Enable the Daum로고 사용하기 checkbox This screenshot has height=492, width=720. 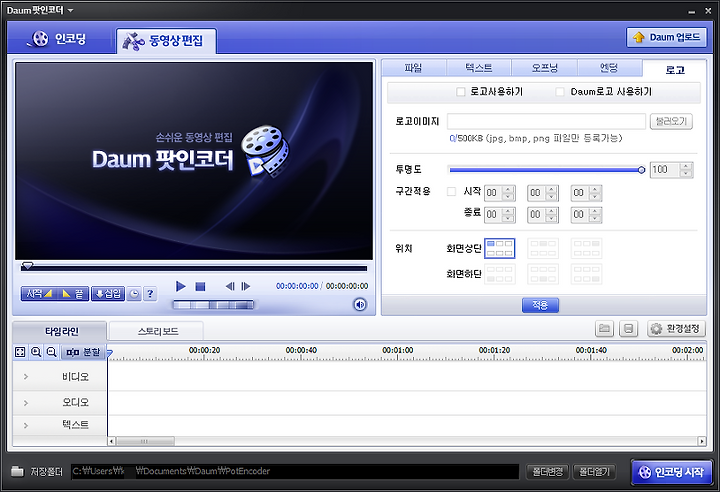560,92
